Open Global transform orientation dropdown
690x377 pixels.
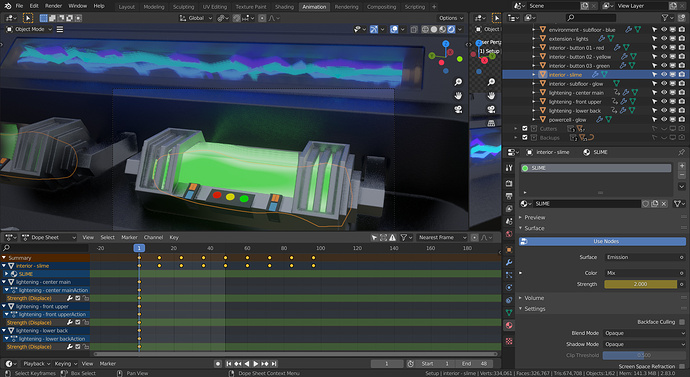pyautogui.click(x=196, y=18)
